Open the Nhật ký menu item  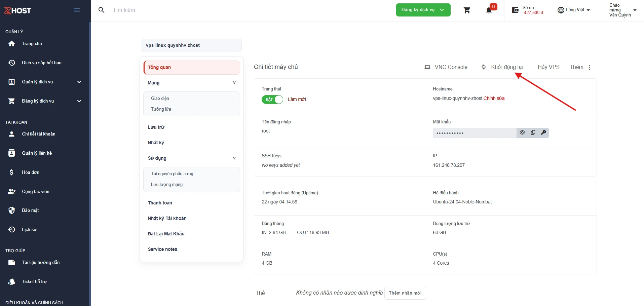click(x=156, y=143)
